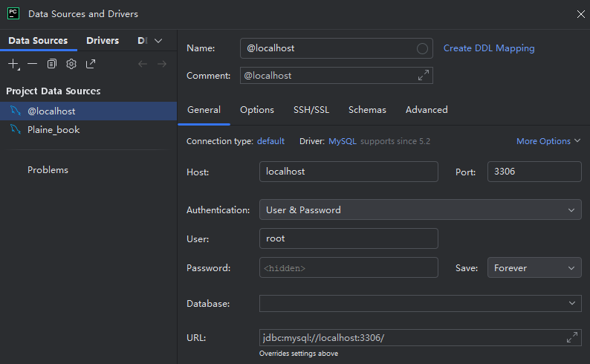Click the Add data source plus icon
Screen dimensions: 590x364
pyautogui.click(x=13, y=64)
